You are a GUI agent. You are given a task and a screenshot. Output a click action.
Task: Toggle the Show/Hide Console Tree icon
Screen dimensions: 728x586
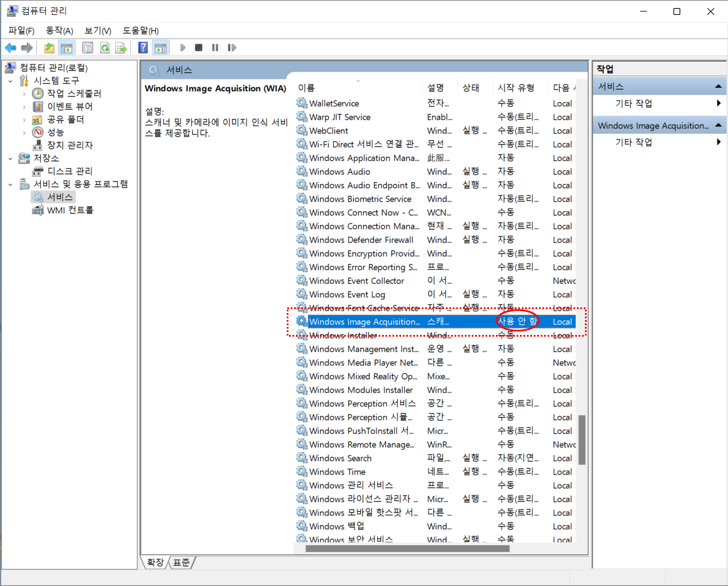point(67,48)
